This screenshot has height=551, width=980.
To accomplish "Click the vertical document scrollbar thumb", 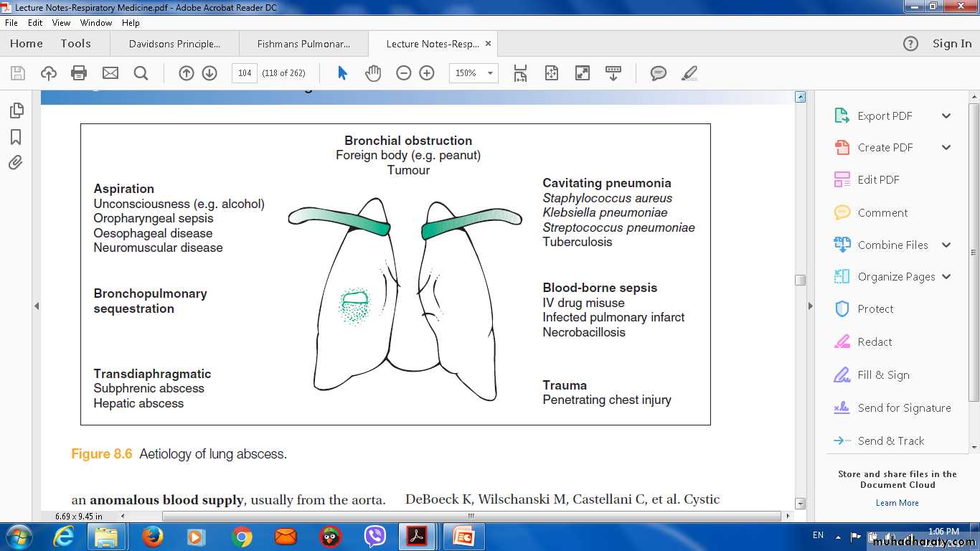I will pyautogui.click(x=800, y=280).
